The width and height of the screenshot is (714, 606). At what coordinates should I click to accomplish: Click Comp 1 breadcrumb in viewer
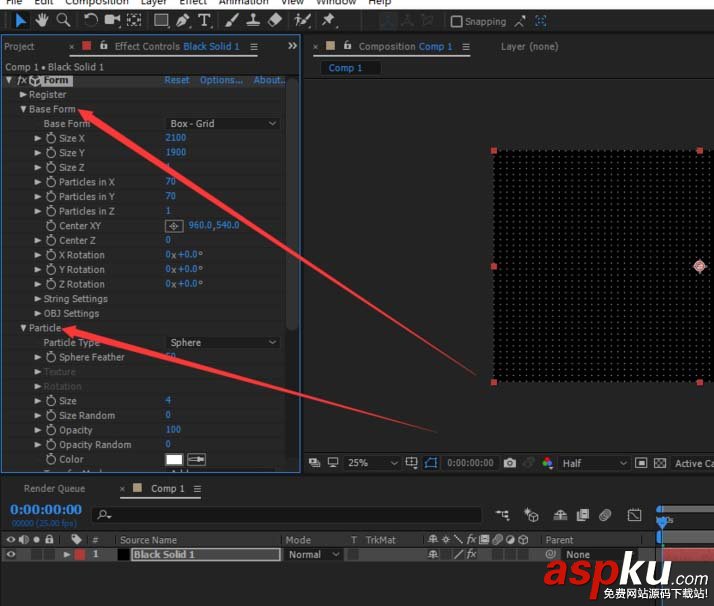tap(345, 68)
